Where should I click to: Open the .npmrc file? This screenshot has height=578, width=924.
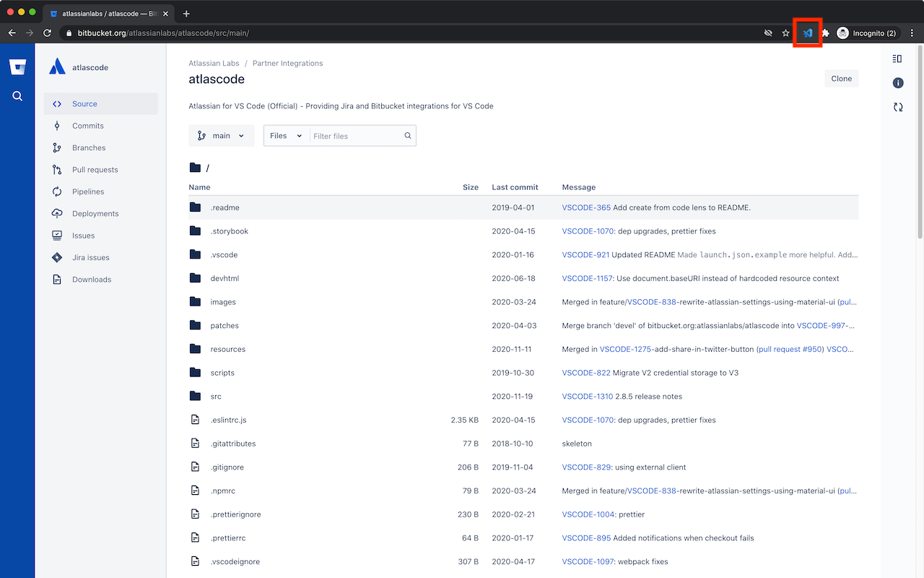(x=223, y=491)
